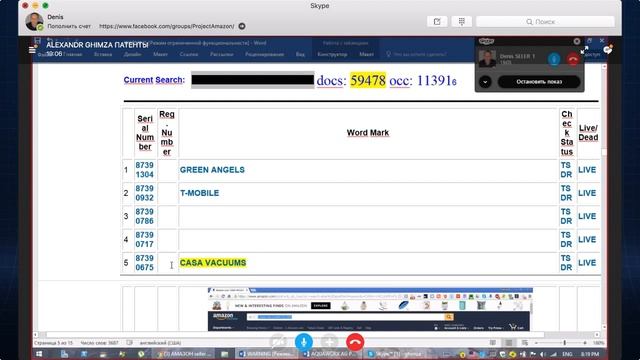The image size is (640, 360).
Task: Click the CASA VACUUMS word mark
Action: click(213, 263)
